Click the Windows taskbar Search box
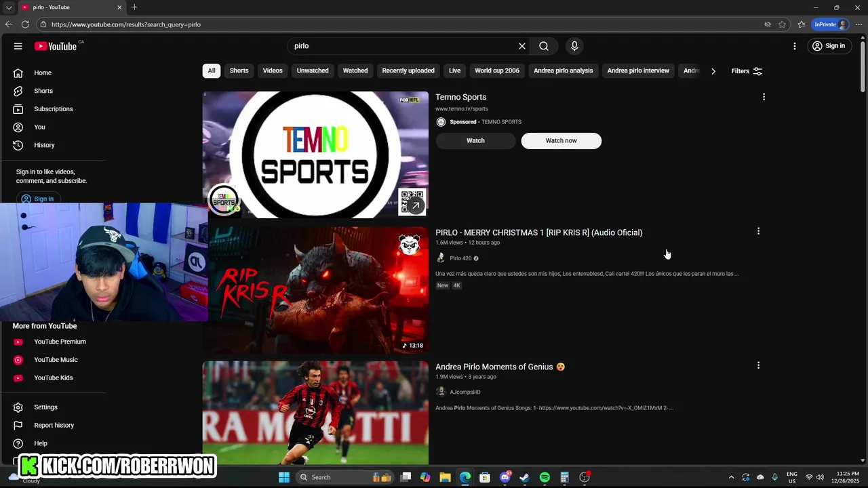 point(346,477)
